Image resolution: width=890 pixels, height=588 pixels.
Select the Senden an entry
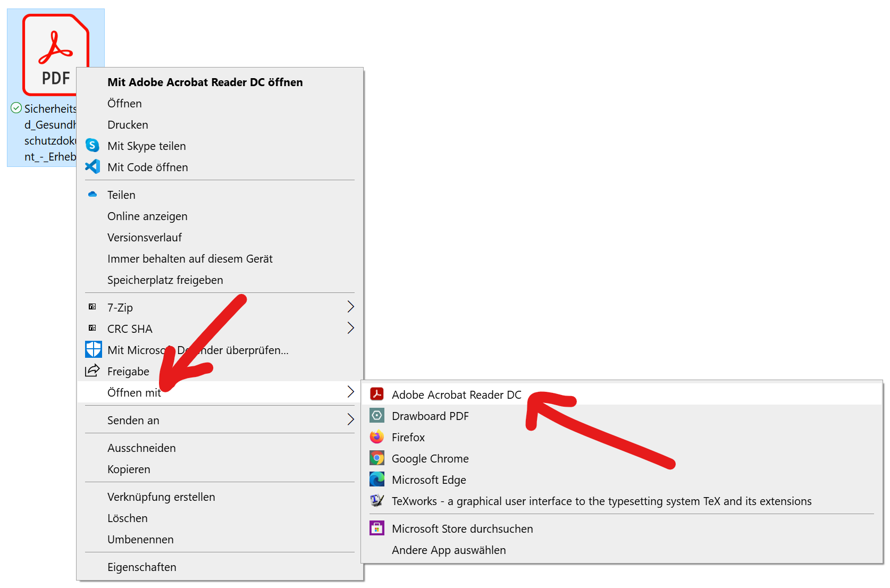click(x=220, y=420)
